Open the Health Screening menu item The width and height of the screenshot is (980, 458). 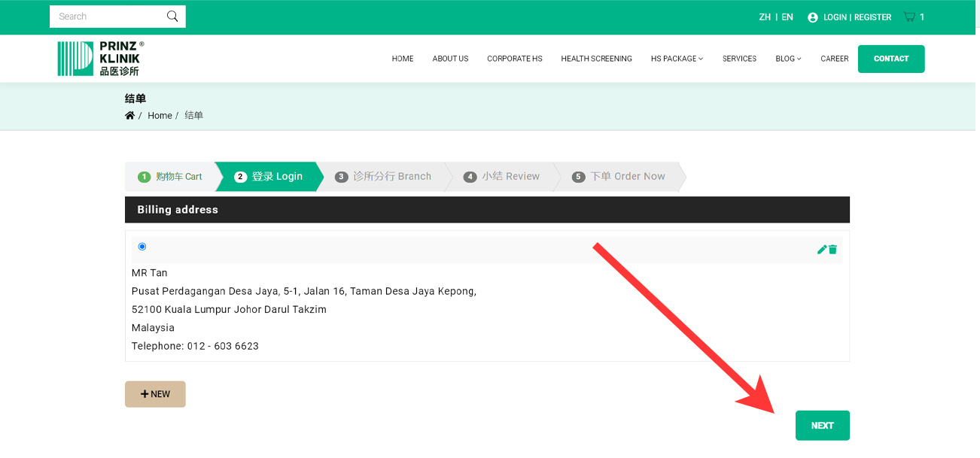pos(596,59)
